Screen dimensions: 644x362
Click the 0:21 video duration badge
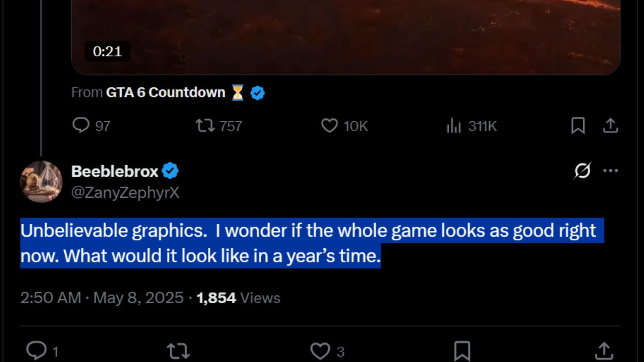(x=107, y=51)
